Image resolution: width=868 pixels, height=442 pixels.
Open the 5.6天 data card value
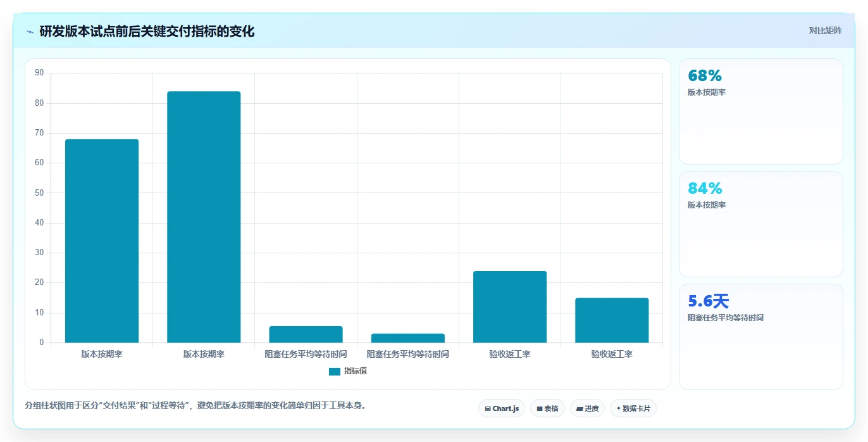(708, 301)
